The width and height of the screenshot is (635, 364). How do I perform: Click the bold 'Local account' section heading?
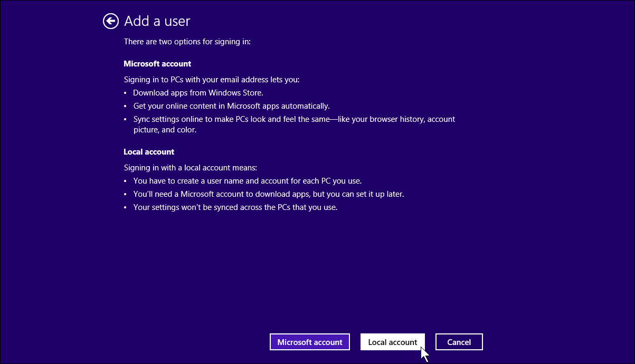(x=149, y=152)
